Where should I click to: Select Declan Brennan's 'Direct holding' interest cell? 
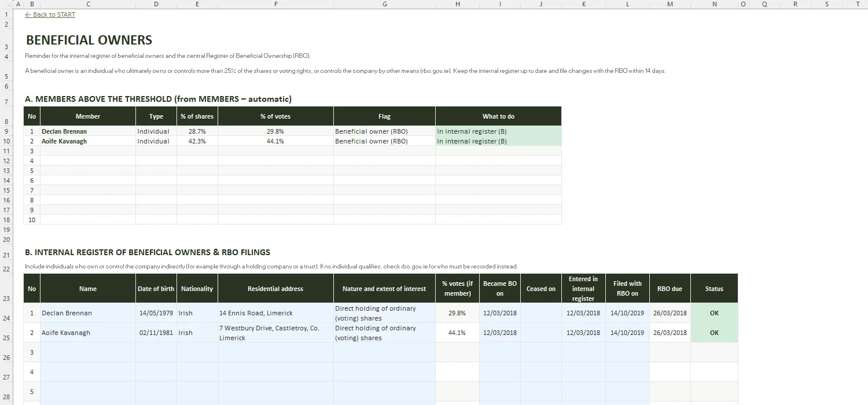coord(384,313)
